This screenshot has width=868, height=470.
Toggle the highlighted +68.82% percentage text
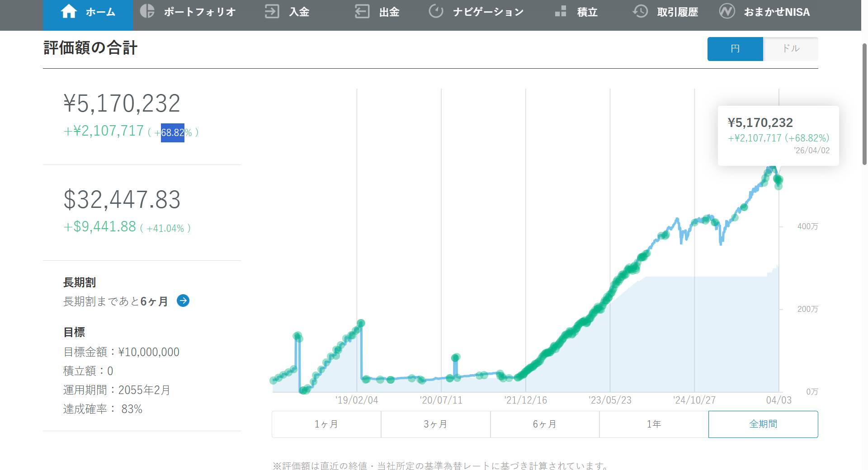(172, 132)
